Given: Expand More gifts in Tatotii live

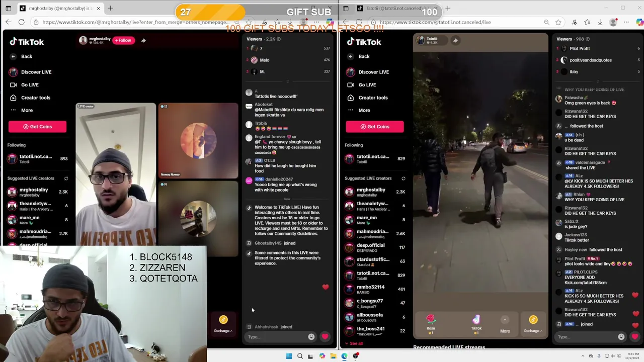Looking at the screenshot, I should 505,324.
